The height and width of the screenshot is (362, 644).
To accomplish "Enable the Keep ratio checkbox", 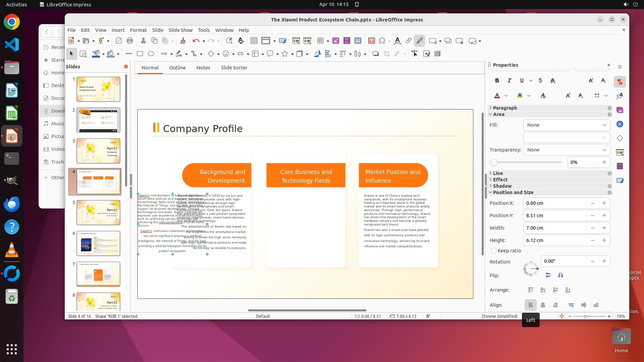I will click(x=494, y=251).
